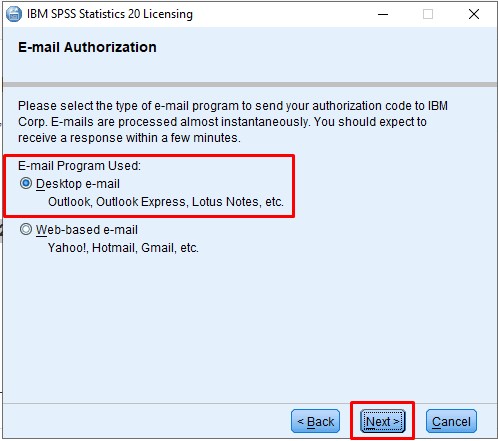
Task: Click the SPSS Licensing title bar icon
Action: pyautogui.click(x=14, y=14)
